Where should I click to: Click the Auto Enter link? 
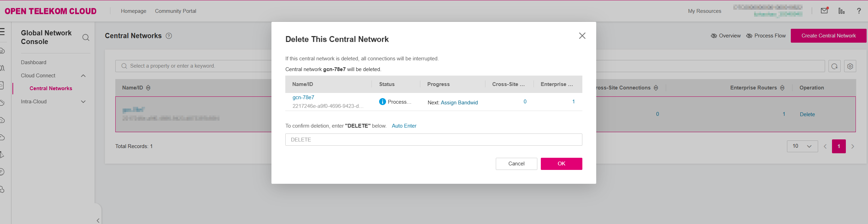(x=404, y=126)
